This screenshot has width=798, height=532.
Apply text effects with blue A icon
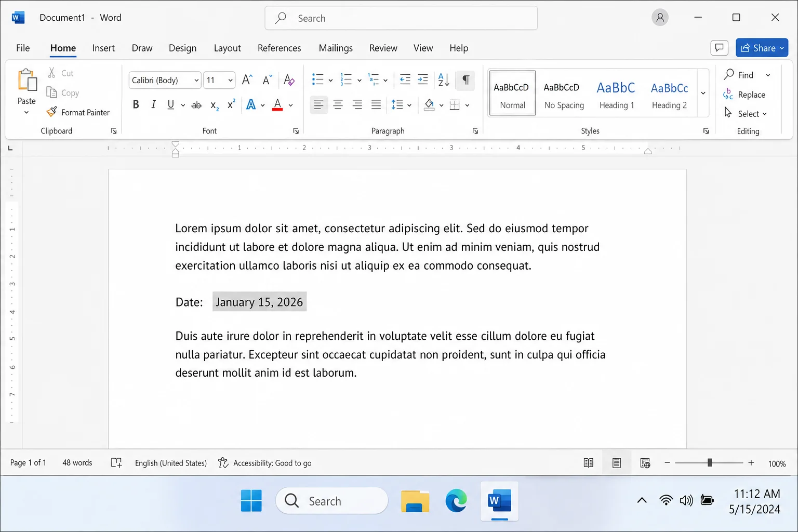point(251,105)
